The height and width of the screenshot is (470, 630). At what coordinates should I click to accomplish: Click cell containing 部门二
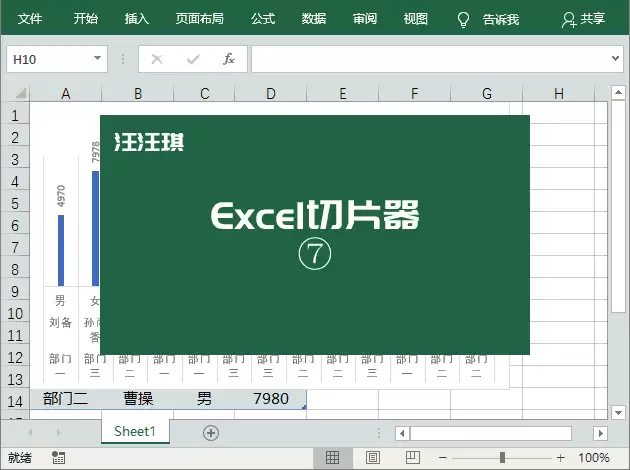pos(65,399)
